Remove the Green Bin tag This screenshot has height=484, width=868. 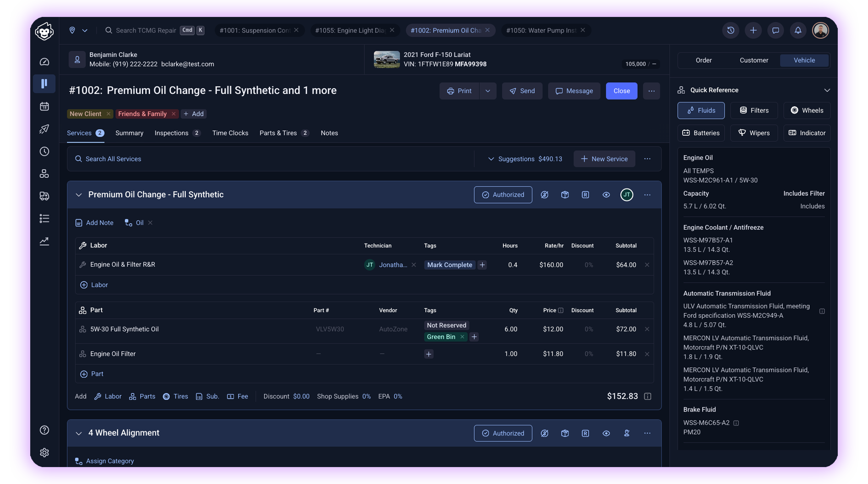coord(462,337)
